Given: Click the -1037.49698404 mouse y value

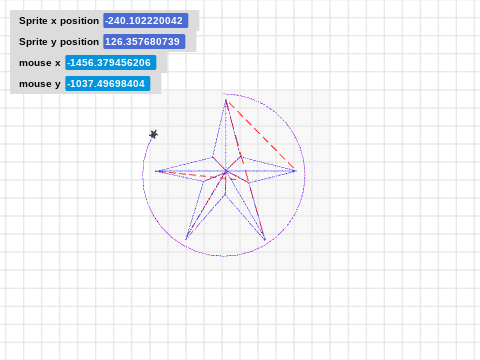Looking at the screenshot, I should click(x=108, y=84).
